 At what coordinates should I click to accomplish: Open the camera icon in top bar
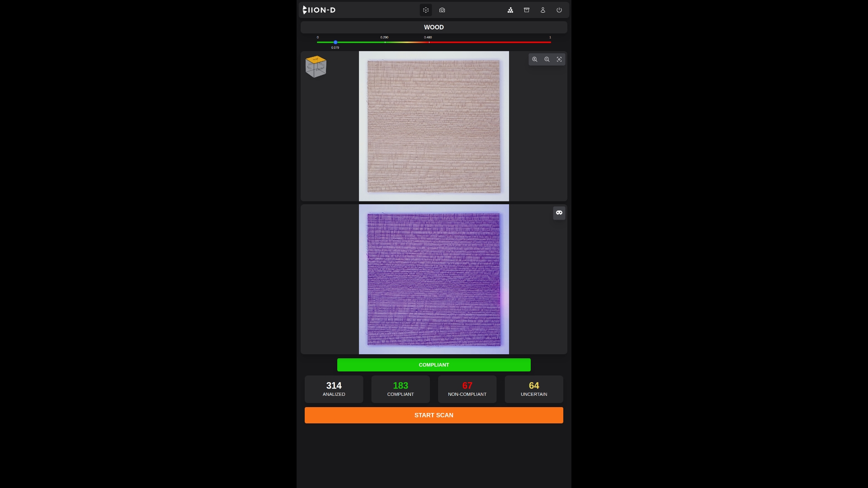tap(442, 10)
